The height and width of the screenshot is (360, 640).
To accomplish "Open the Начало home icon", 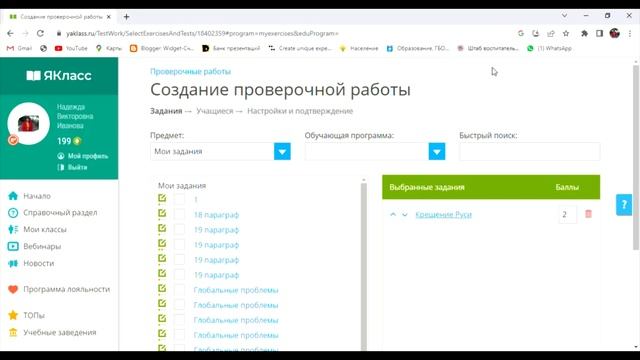I will [x=13, y=196].
